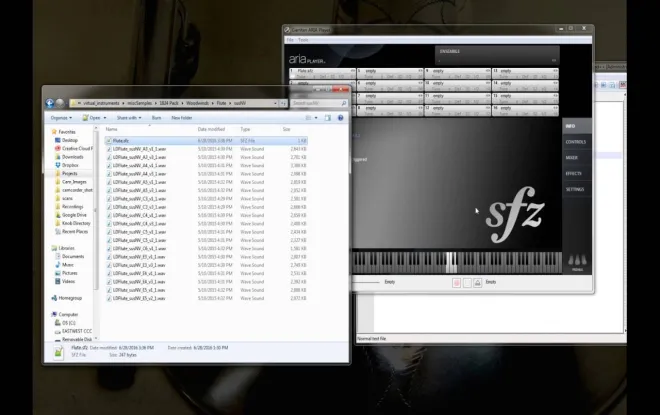Sort files by the Size column
The height and width of the screenshot is (415, 660).
(287, 129)
